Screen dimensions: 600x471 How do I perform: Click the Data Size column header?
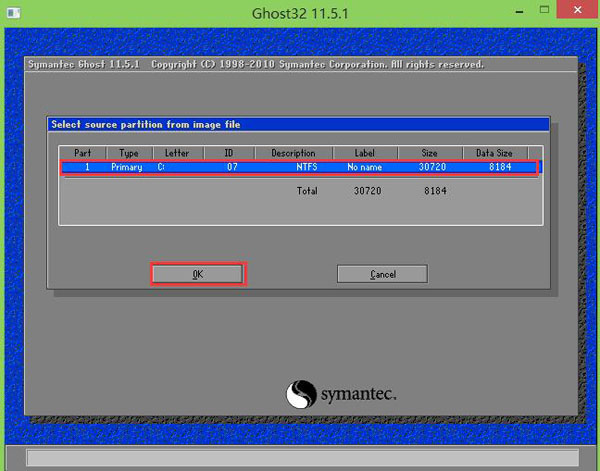(x=494, y=153)
